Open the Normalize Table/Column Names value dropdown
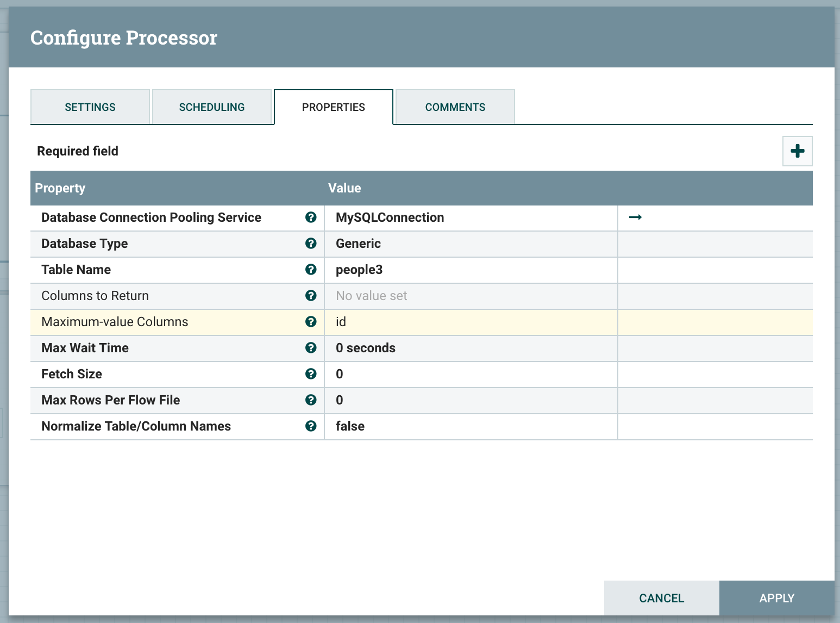Image resolution: width=840 pixels, height=623 pixels. tap(471, 426)
